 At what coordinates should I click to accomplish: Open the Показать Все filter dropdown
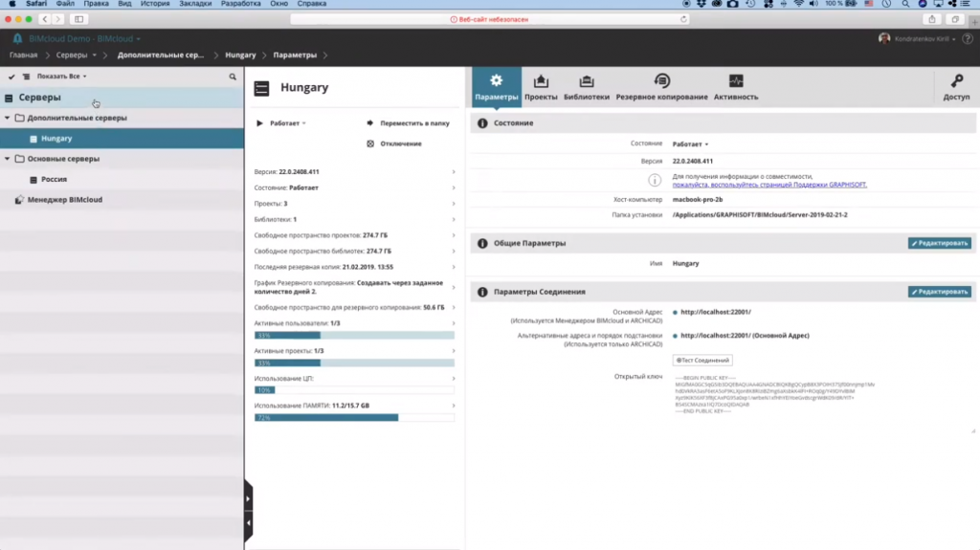tap(61, 77)
